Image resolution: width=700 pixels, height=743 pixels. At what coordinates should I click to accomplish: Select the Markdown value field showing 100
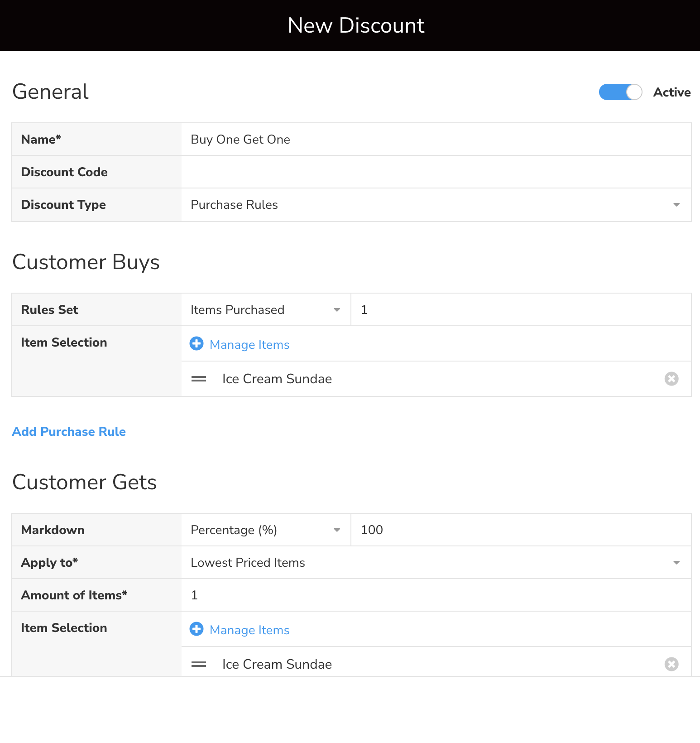(x=521, y=530)
